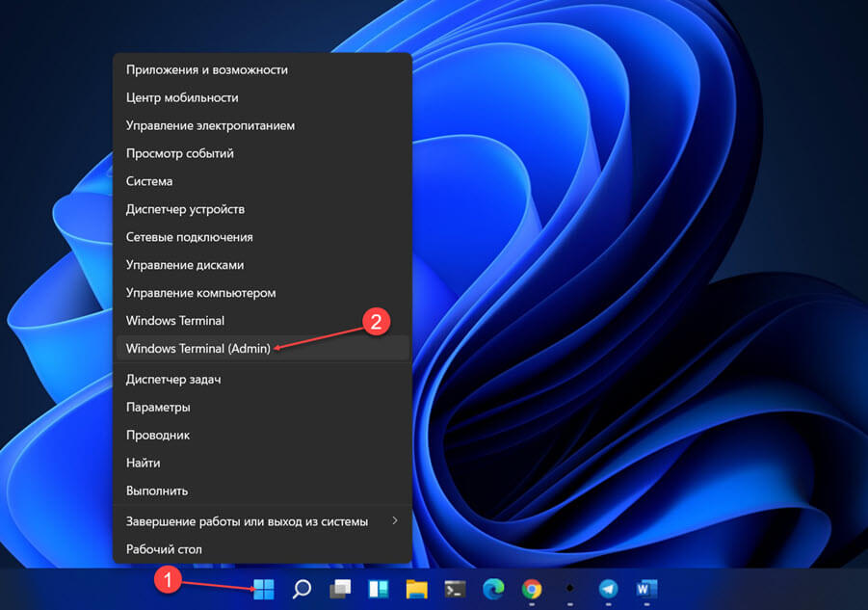This screenshot has height=610, width=868.
Task: Open Управление компьютером
Action: [262, 293]
